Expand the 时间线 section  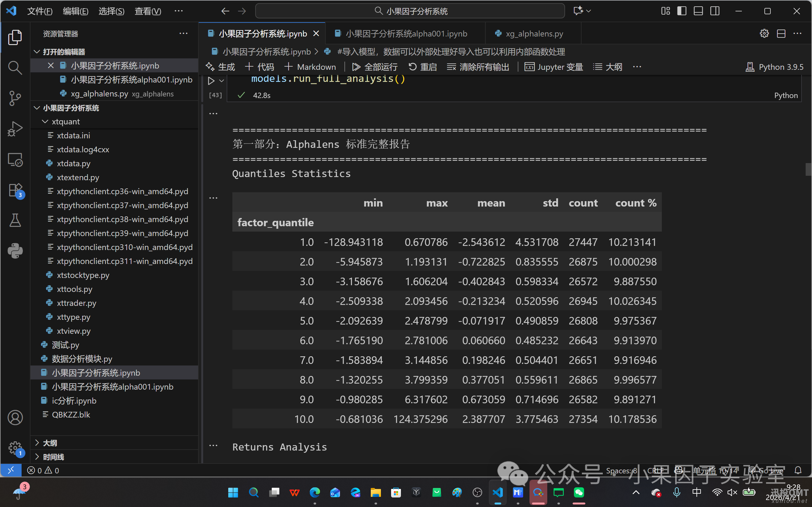coord(53,457)
